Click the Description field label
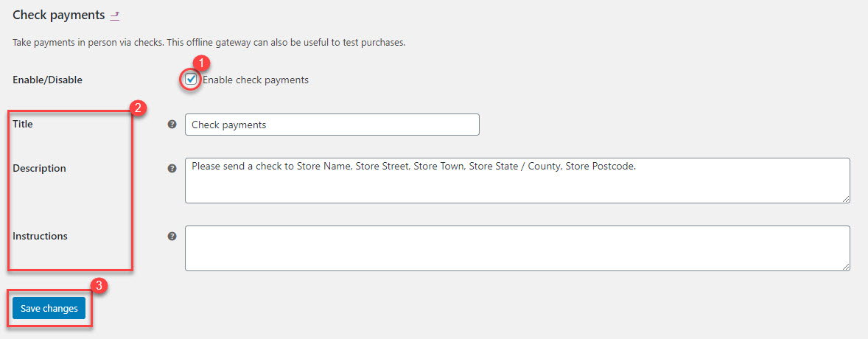868x339 pixels. pos(39,169)
